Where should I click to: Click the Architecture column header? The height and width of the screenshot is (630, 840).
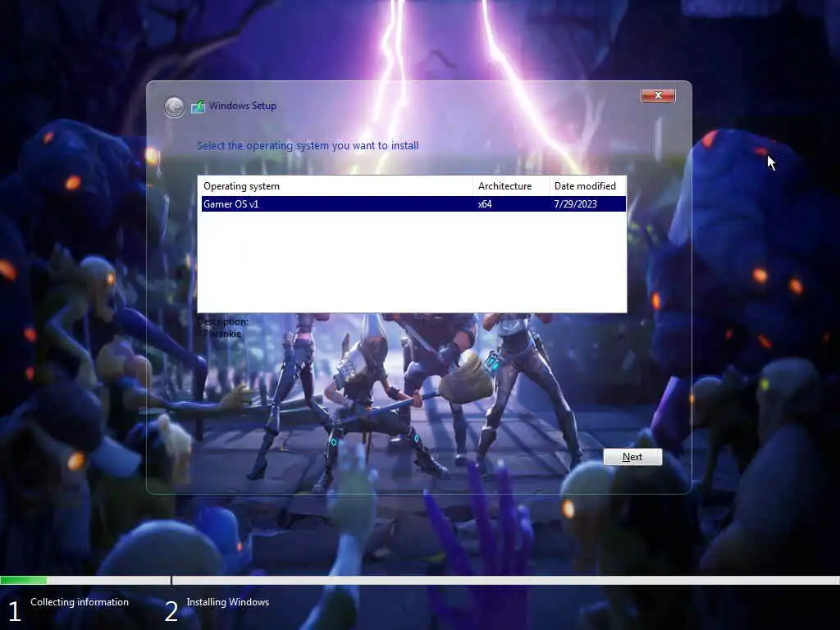click(511, 186)
